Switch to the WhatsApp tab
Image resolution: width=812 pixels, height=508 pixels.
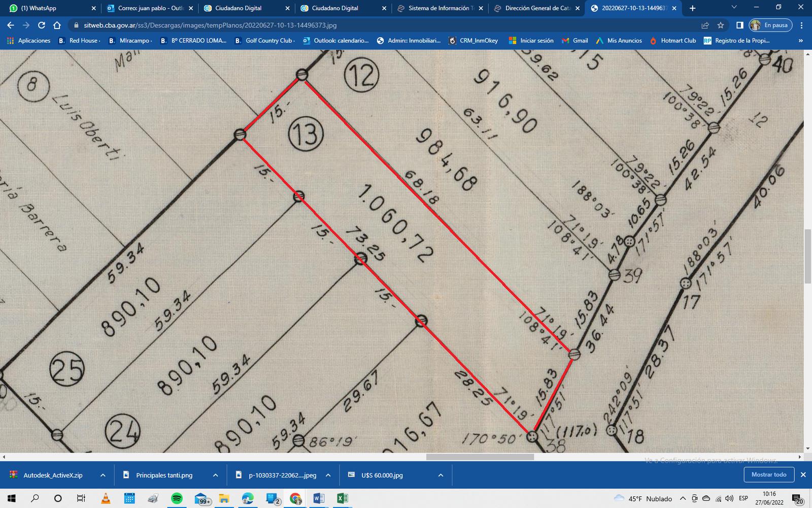tap(48, 8)
